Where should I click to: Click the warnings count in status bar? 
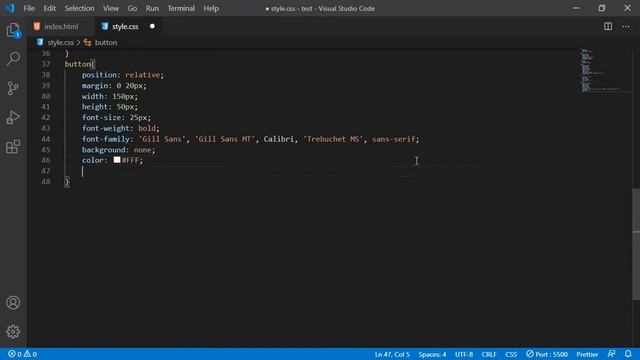tap(30, 354)
